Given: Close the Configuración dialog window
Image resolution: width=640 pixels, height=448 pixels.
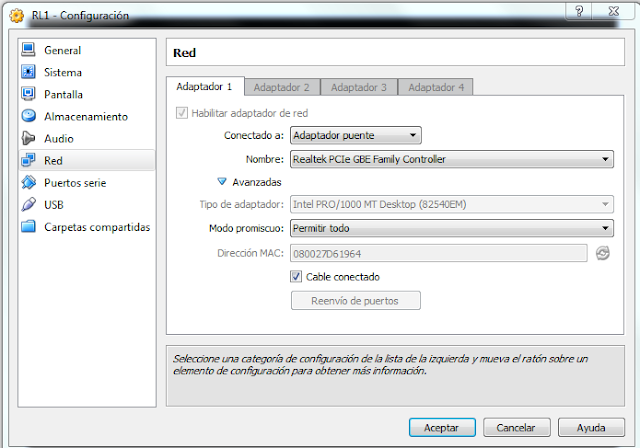Looking at the screenshot, I should pos(613,11).
